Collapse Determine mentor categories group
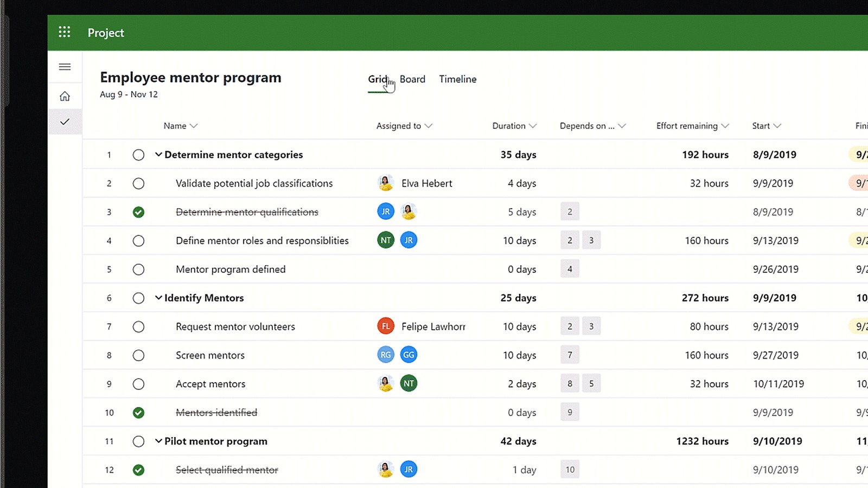This screenshot has width=868, height=488. [x=158, y=155]
